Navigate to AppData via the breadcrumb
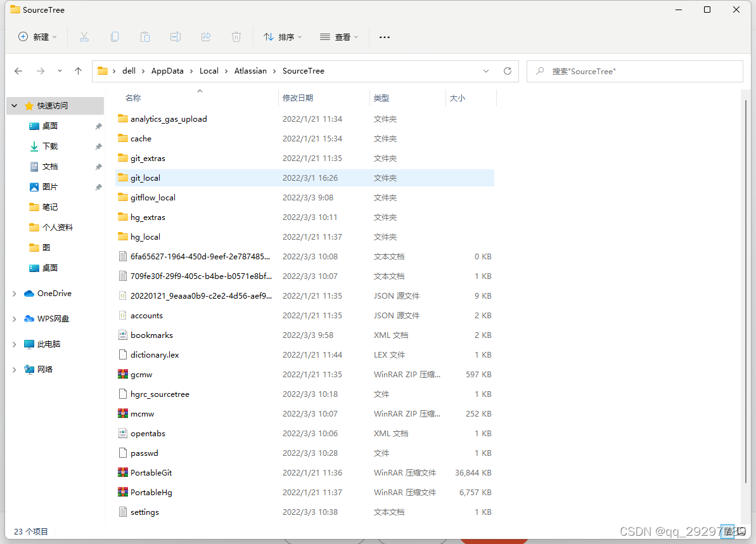756x544 pixels. (x=167, y=71)
